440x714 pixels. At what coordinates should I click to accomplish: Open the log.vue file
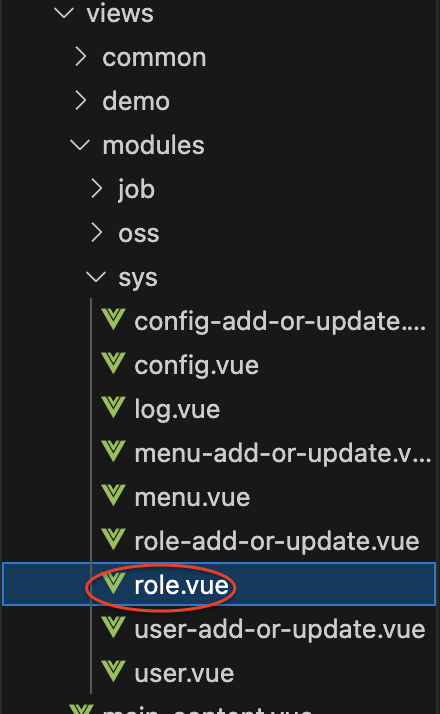(177, 409)
